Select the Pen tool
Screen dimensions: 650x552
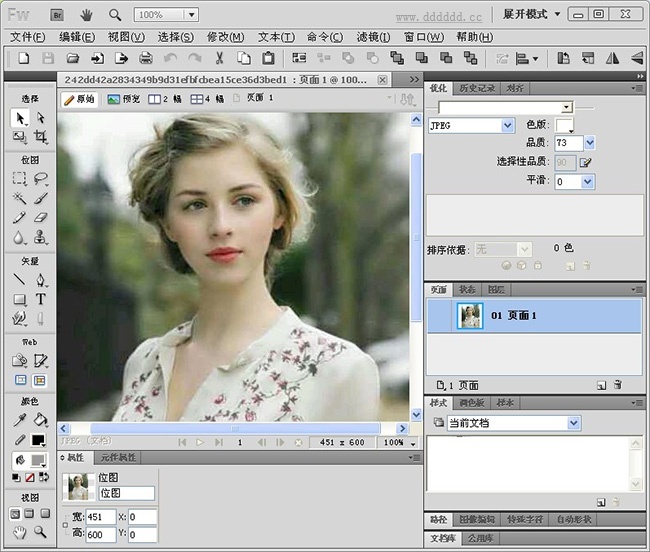tap(41, 279)
